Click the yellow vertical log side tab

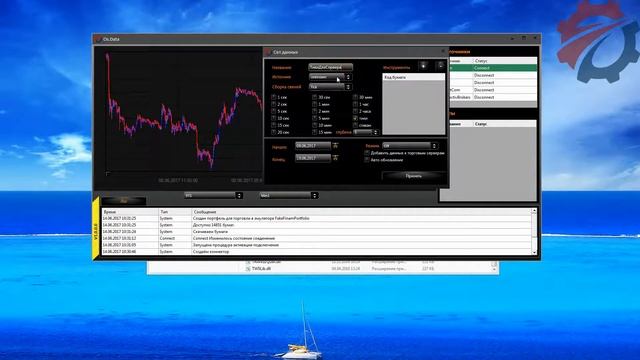click(x=96, y=229)
